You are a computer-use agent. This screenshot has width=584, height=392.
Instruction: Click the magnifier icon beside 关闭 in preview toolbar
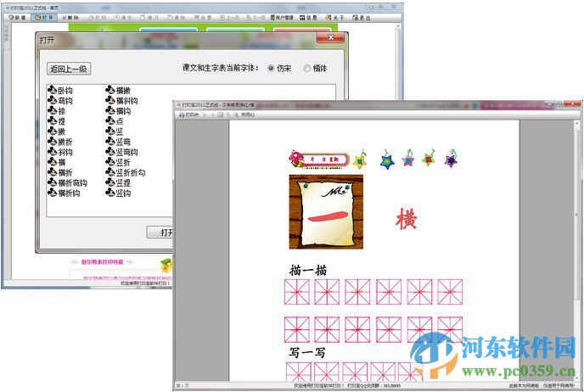236,115
